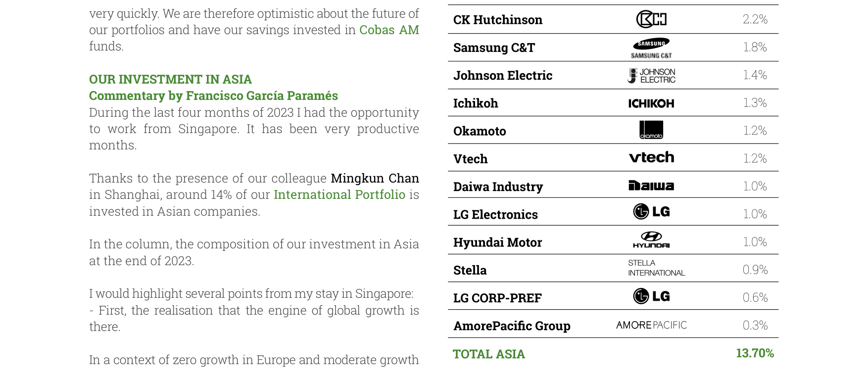Click the Ichikoh logo
Image resolution: width=868 pixels, height=374 pixels.
click(651, 103)
